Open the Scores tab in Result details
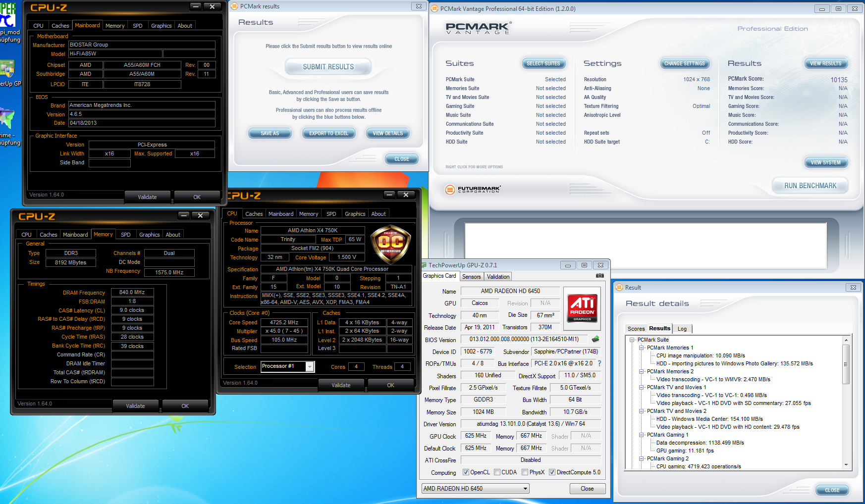The width and height of the screenshot is (865, 504). coord(636,329)
